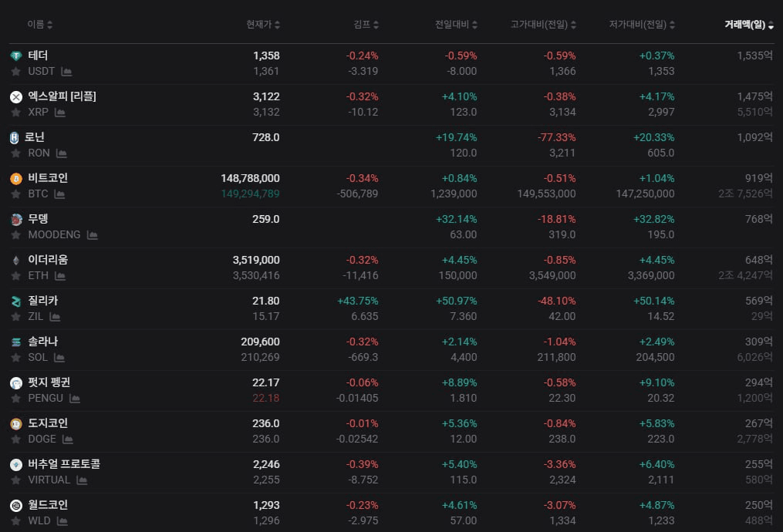Click the Ronin high change -77.33%
The height and width of the screenshot is (532, 783).
557,138
